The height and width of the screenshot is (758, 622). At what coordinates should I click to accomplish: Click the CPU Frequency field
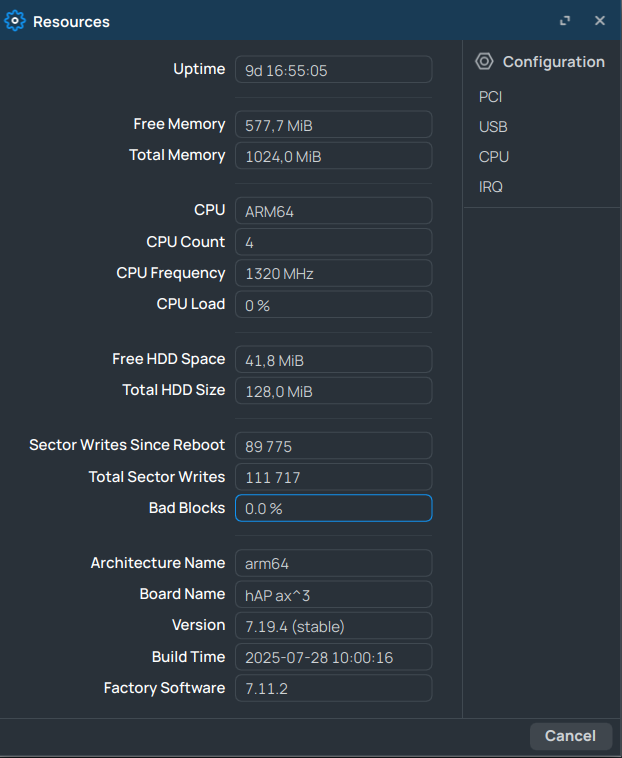coord(333,273)
